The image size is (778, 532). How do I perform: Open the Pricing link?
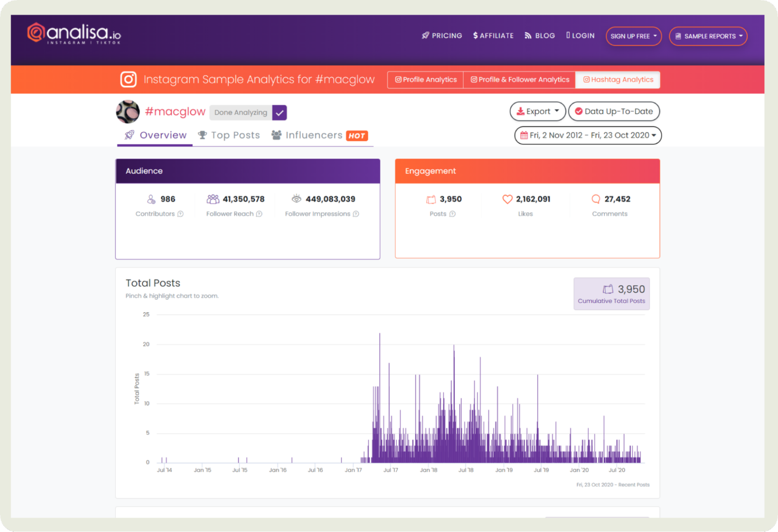pos(442,36)
